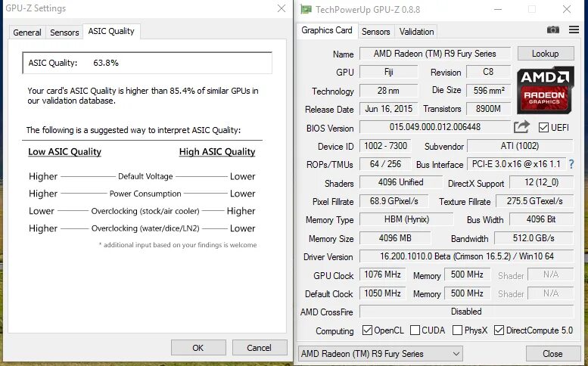Click the Technology field 28 nm
The image size is (588, 366).
click(x=388, y=90)
